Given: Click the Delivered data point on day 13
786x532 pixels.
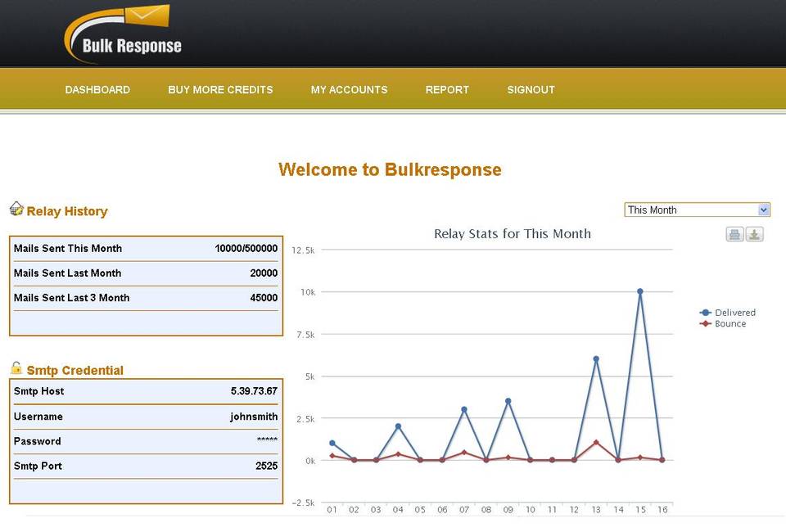Looking at the screenshot, I should tap(596, 358).
